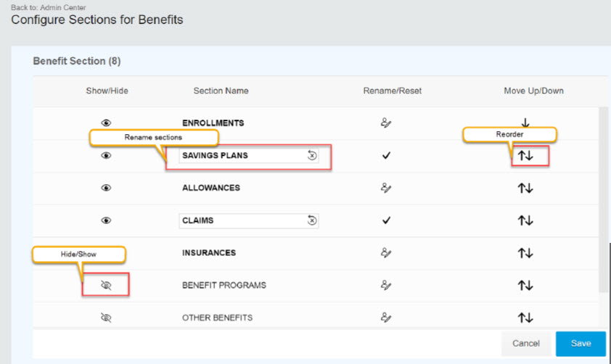
Task: Click the rename pencil icon for INSURANCES
Action: (386, 253)
